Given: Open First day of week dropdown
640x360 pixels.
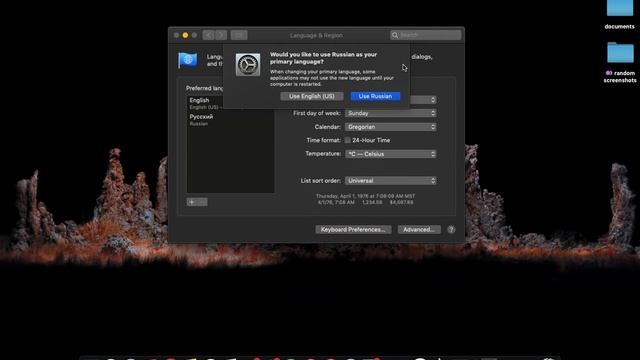Looking at the screenshot, I should point(391,113).
